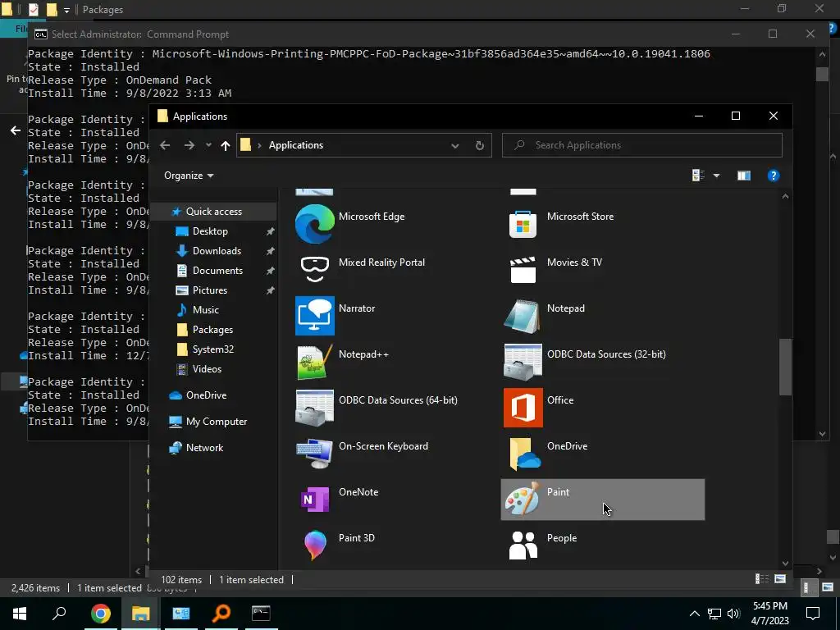Open File Explorer from the taskbar
840x630 pixels.
click(140, 614)
